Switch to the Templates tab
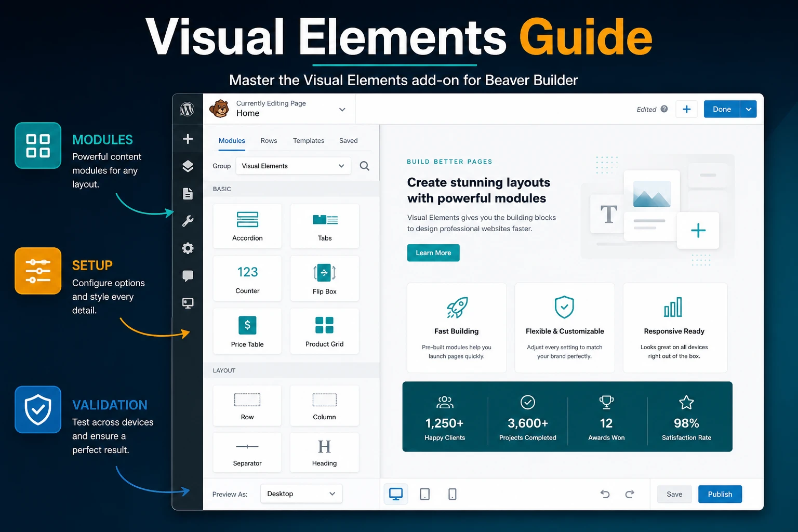 click(309, 141)
